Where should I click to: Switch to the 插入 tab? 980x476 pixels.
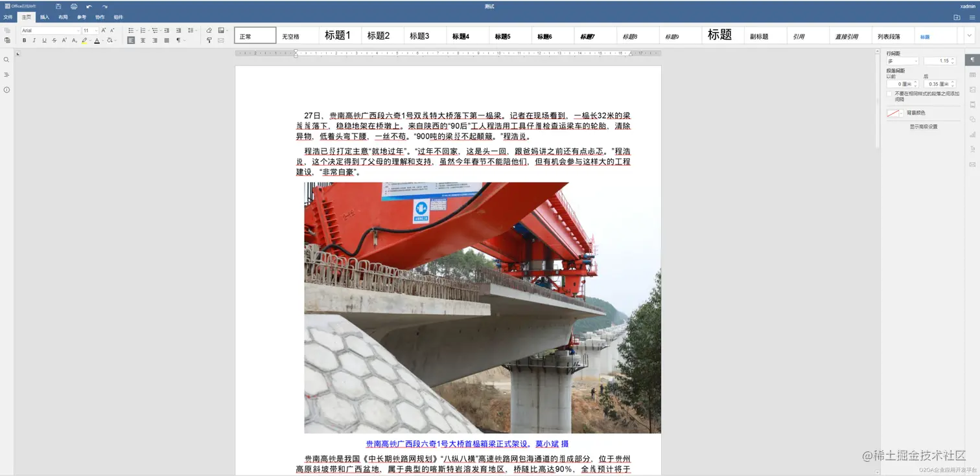[45, 17]
